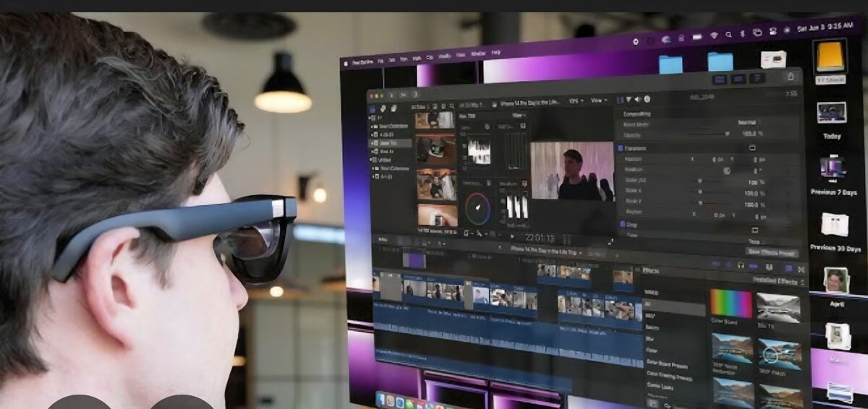Show the Libraries sidebar icon
This screenshot has width=868, height=409.
point(374,108)
